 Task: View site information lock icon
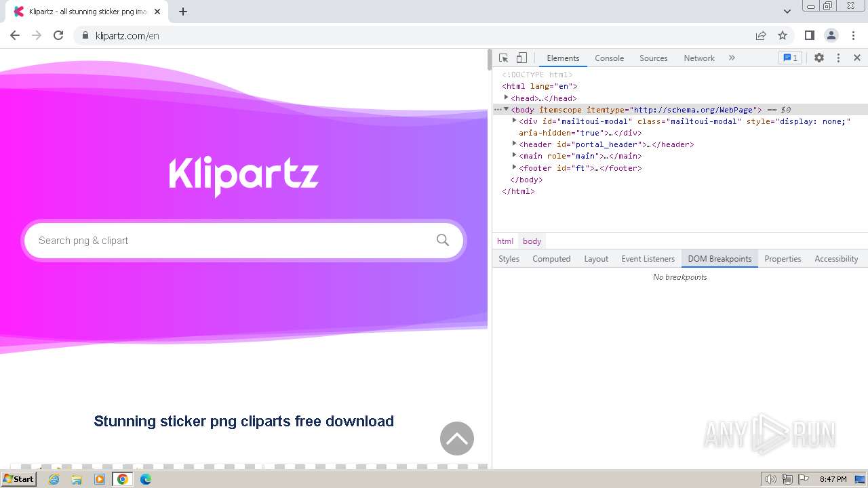click(x=85, y=35)
